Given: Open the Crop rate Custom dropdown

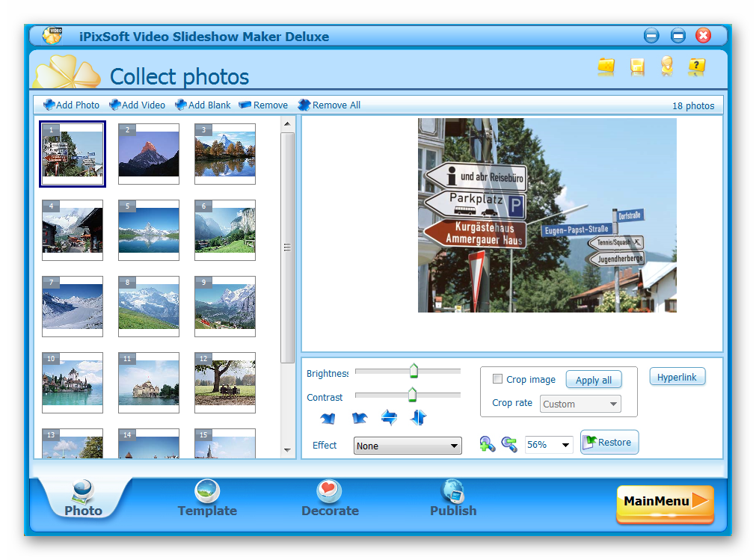Looking at the screenshot, I should pos(580,404).
